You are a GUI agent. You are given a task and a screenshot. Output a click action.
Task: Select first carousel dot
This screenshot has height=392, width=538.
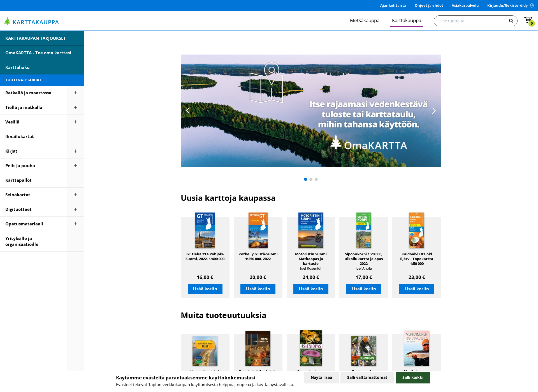pyautogui.click(x=305, y=179)
